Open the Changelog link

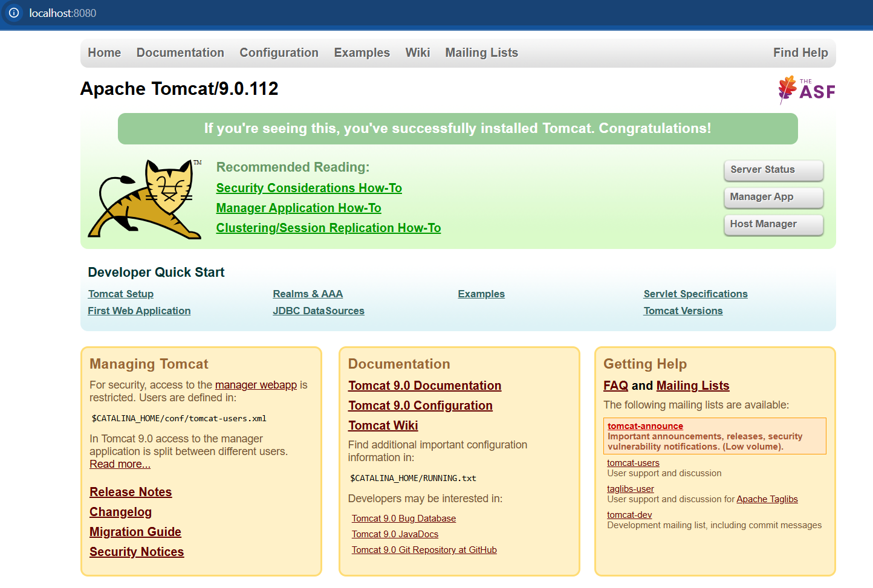120,512
